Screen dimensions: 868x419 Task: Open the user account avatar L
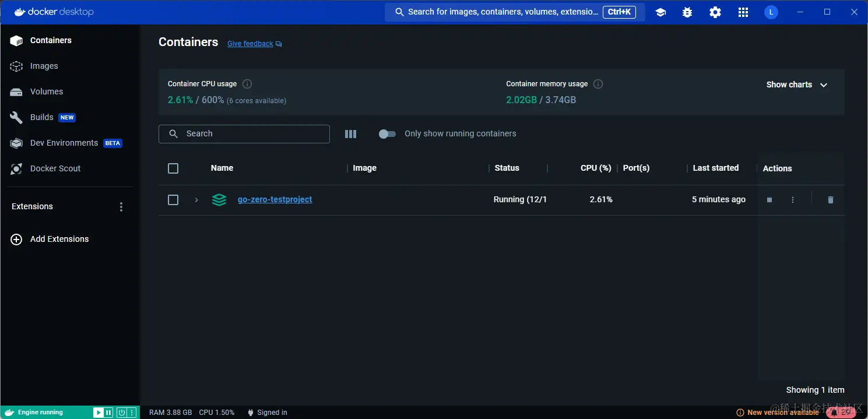[771, 12]
